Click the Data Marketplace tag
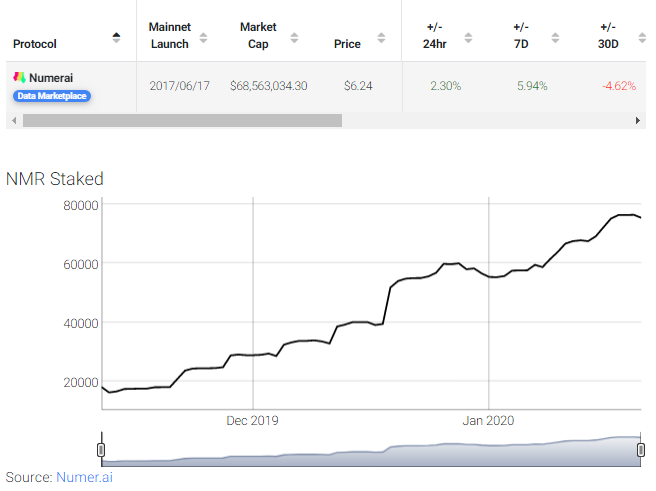Viewport: 656px width, 491px height. 52,96
